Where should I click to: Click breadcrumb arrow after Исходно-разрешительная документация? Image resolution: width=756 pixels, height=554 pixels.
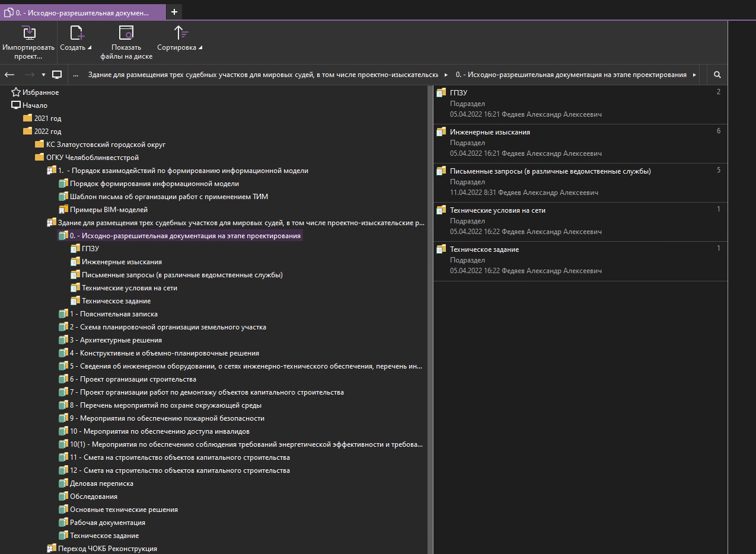pyautogui.click(x=694, y=75)
